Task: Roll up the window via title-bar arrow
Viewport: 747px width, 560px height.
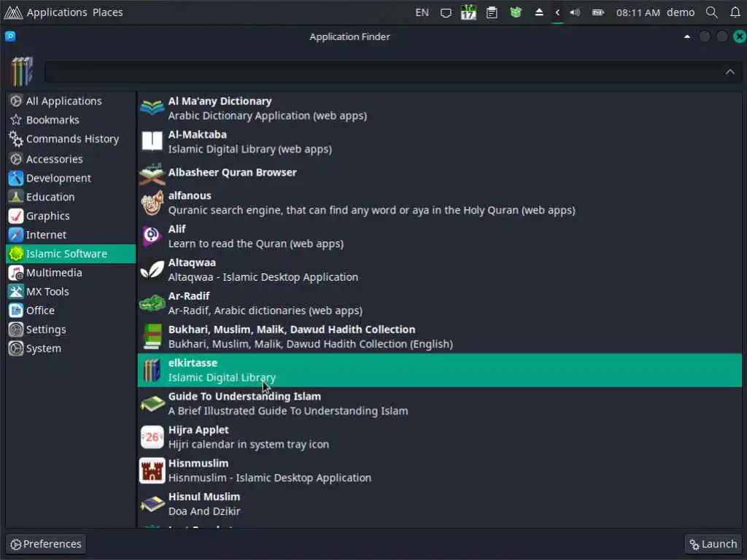Action: pyautogui.click(x=687, y=36)
